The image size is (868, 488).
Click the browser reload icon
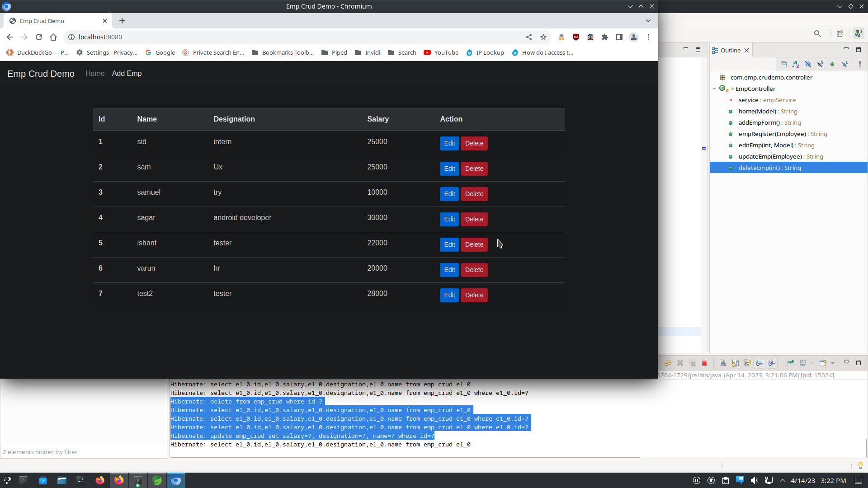39,37
